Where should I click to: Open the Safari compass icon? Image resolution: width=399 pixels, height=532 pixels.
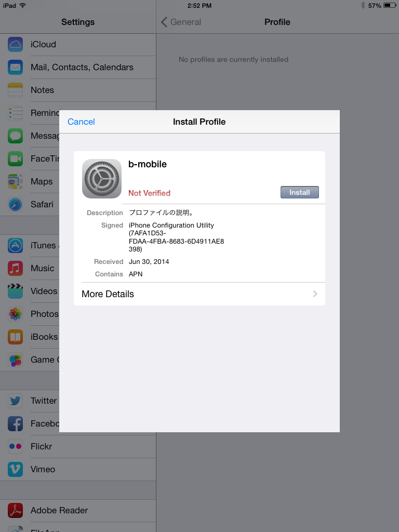click(15, 204)
